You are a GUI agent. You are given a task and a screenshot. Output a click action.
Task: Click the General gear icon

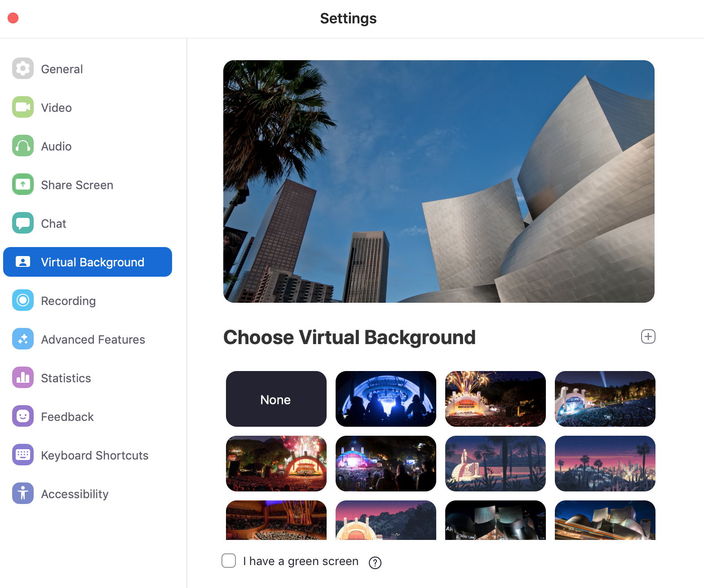tap(23, 68)
